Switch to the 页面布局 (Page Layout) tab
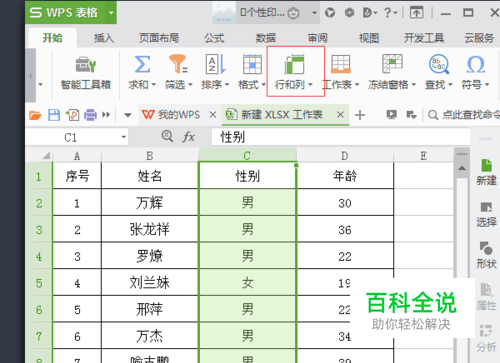Viewport: 500px width, 363px height. pos(159,38)
